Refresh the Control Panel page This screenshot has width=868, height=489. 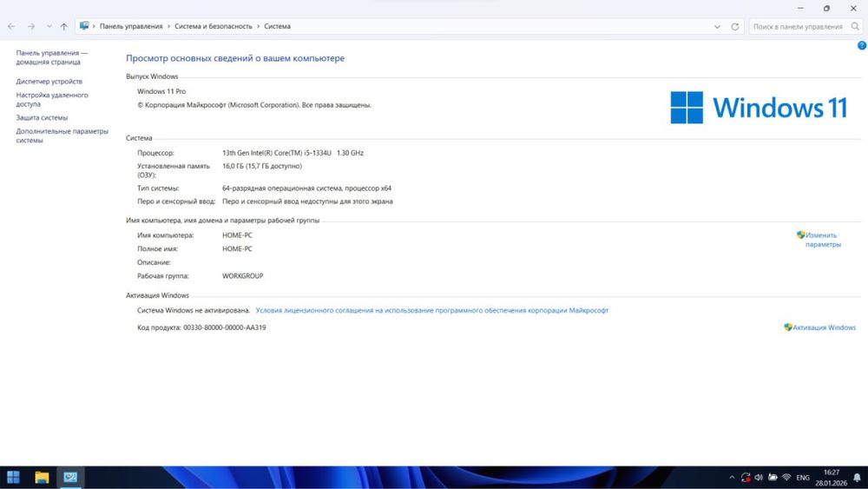[x=734, y=27]
